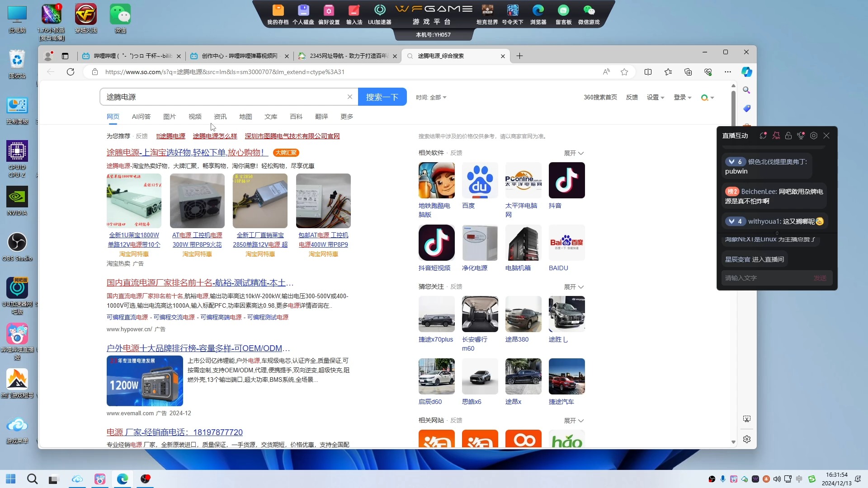Open 全新1U莱宝1800W product link
The height and width of the screenshot is (488, 868).
[x=134, y=240]
